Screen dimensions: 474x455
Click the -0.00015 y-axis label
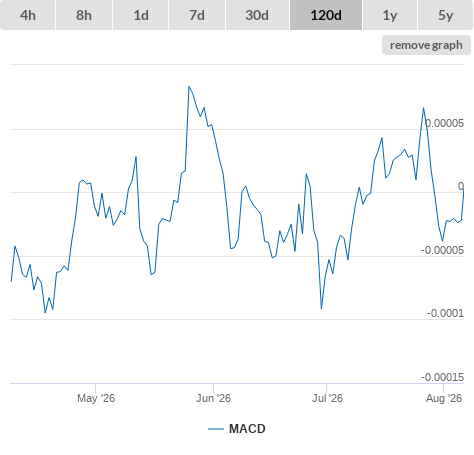point(442,377)
